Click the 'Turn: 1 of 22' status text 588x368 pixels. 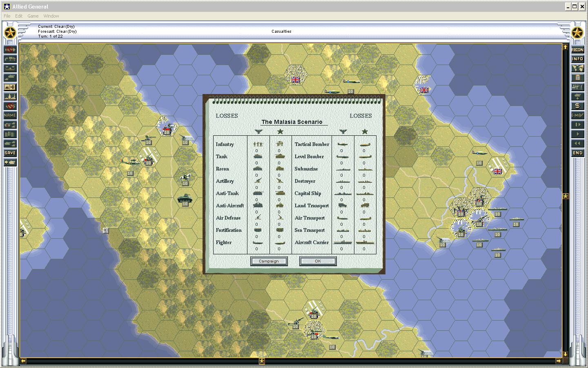point(51,36)
